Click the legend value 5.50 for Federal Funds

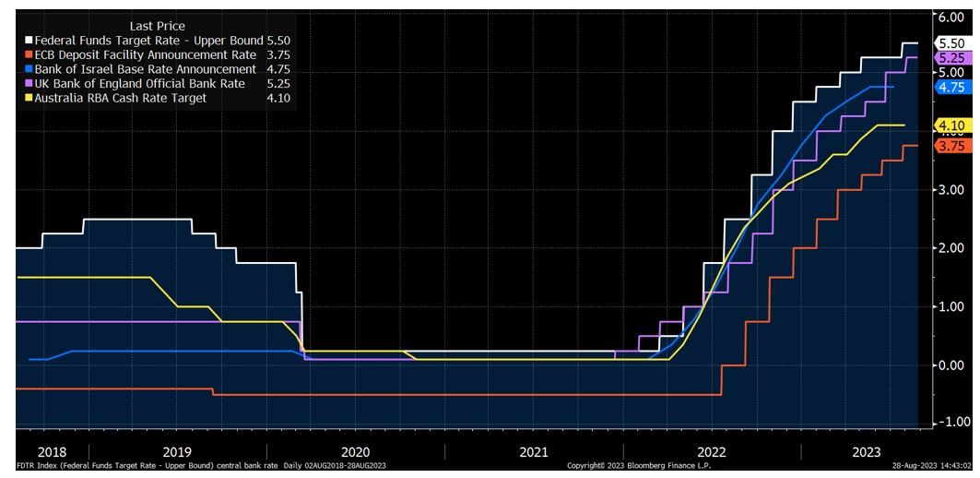click(x=278, y=41)
